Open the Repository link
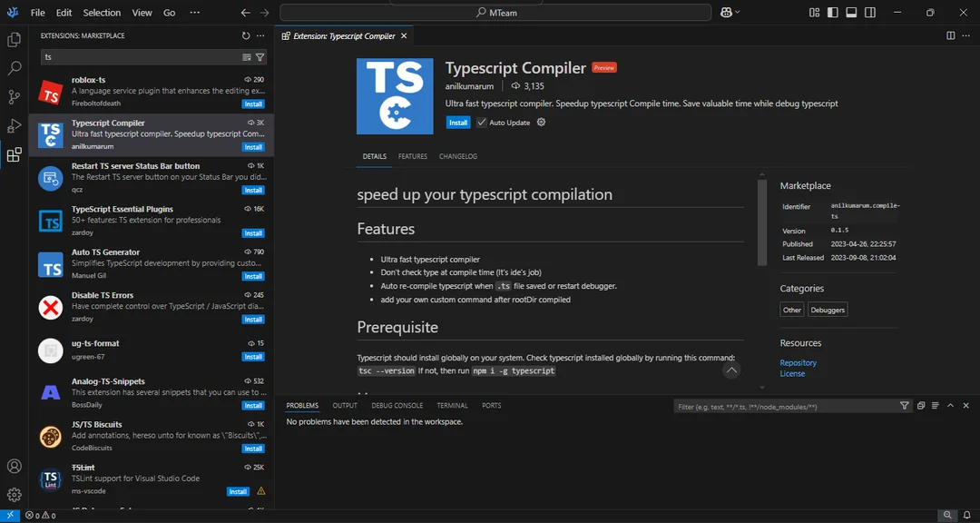Image resolution: width=980 pixels, height=523 pixels. (799, 363)
